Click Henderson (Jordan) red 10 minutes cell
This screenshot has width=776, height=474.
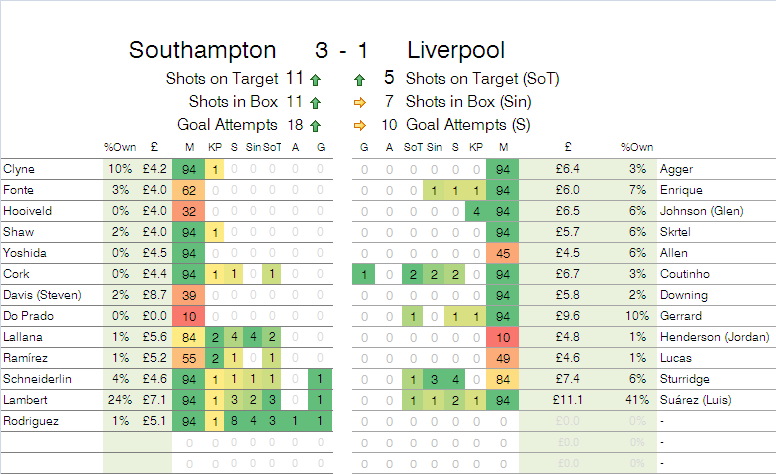[x=503, y=337]
